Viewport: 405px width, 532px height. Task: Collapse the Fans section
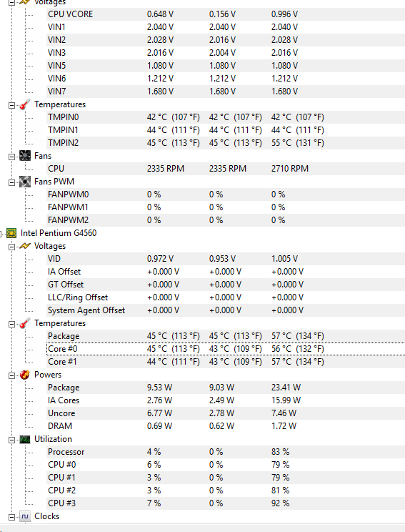point(11,157)
